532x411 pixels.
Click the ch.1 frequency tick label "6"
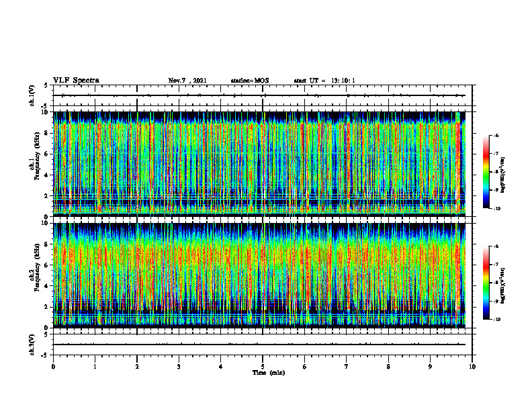point(46,154)
